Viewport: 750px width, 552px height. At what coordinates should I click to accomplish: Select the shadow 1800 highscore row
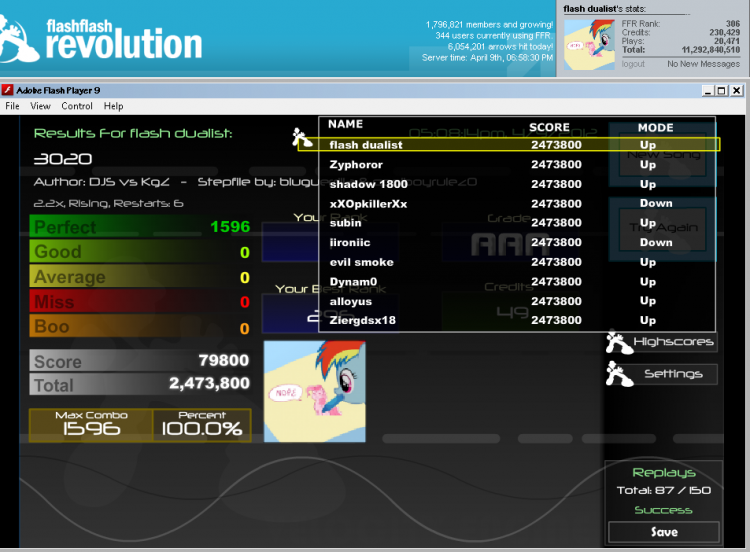point(519,184)
